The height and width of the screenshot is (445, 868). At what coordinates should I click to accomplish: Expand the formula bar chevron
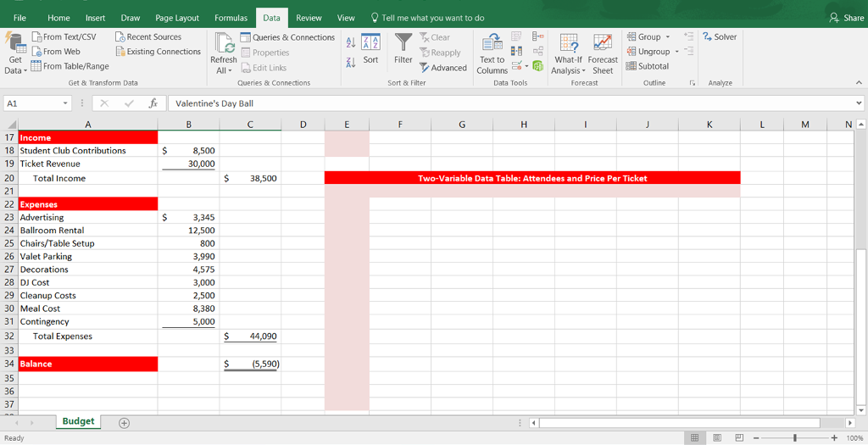(860, 103)
